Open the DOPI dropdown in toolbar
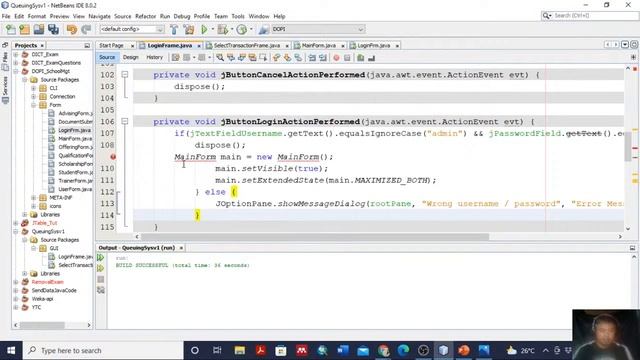 coord(318,29)
